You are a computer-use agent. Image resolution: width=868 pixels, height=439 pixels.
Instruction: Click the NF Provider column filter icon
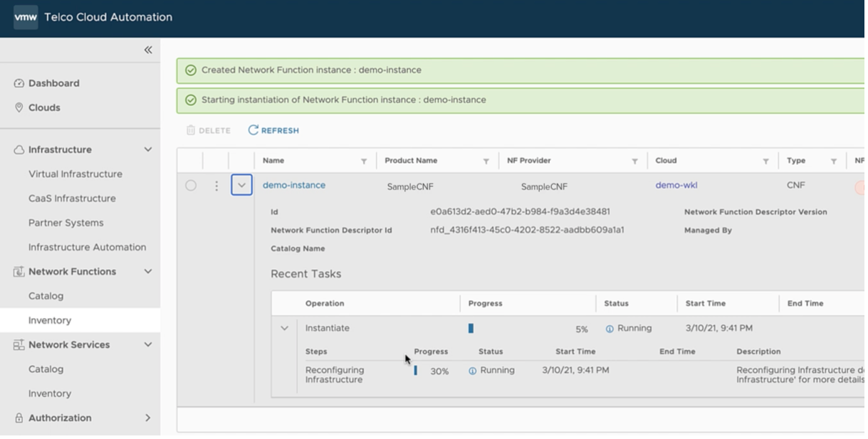pyautogui.click(x=634, y=162)
